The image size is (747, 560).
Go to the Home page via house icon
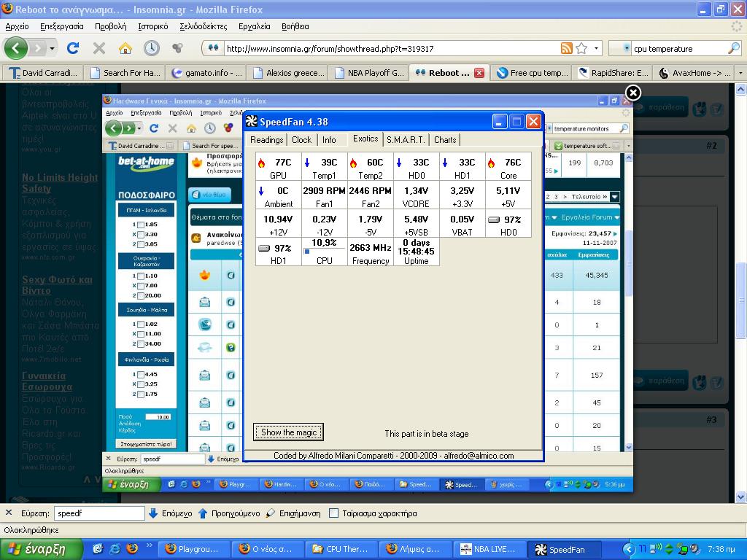pyautogui.click(x=125, y=48)
